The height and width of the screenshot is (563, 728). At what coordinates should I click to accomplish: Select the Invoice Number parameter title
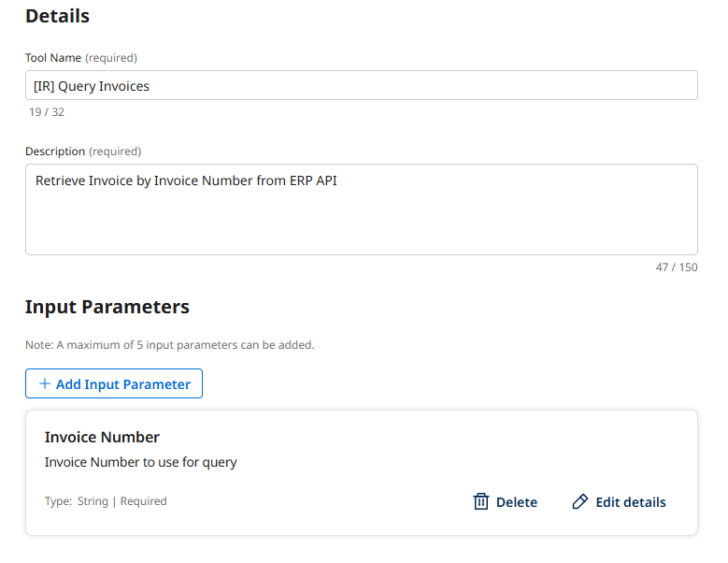(102, 437)
